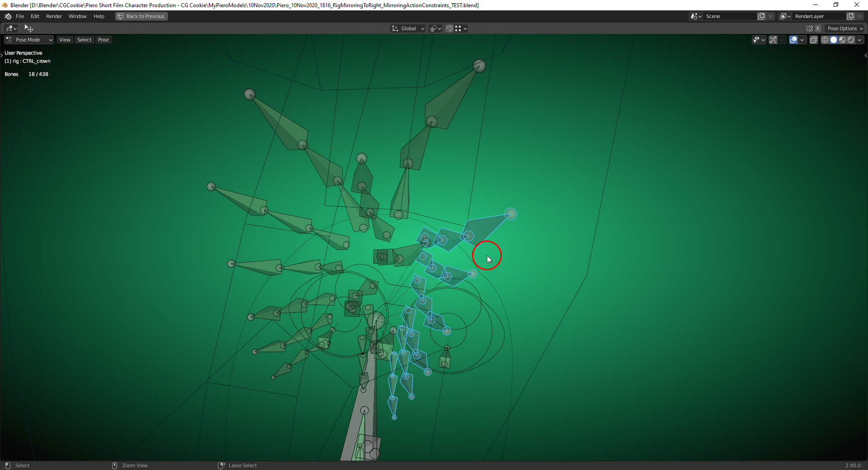The height and width of the screenshot is (470, 868).
Task: Click the X-axis mirror butterfly icon
Action: tap(808, 28)
